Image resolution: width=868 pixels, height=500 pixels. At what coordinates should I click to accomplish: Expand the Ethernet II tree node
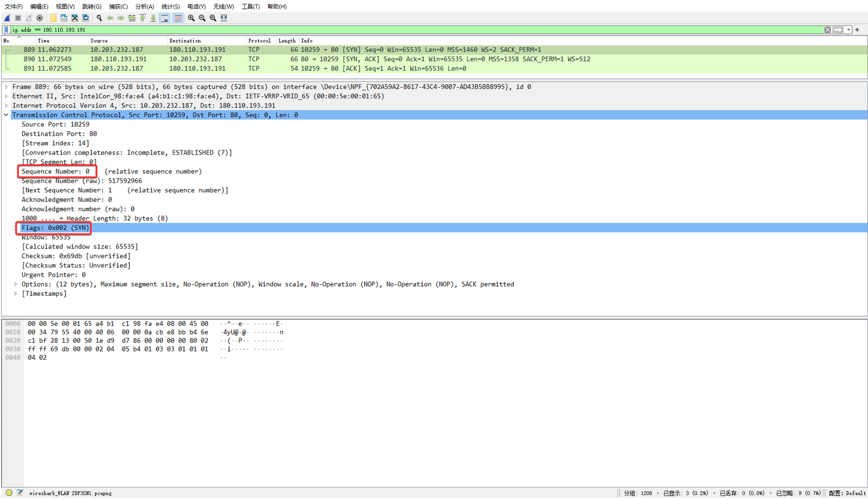[x=6, y=96]
